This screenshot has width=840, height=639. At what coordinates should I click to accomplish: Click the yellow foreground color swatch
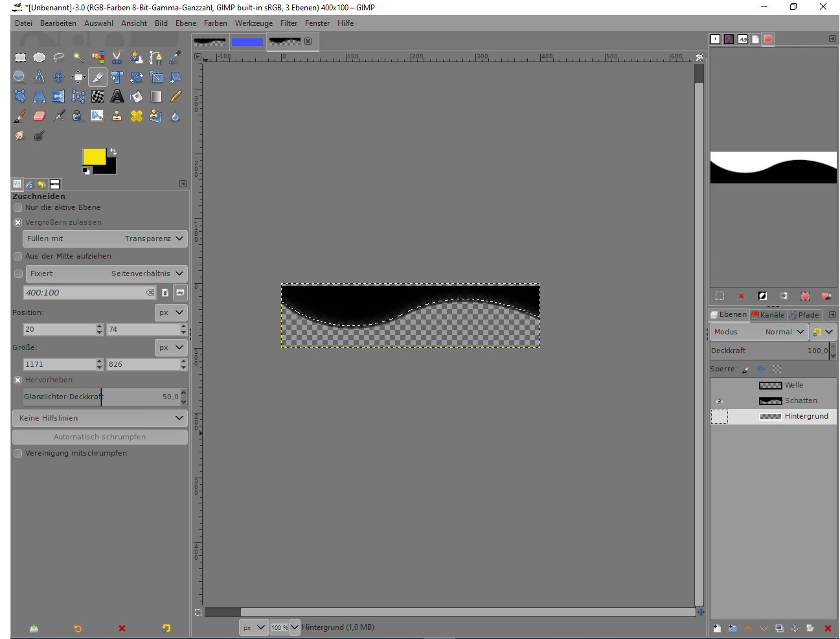[93, 156]
